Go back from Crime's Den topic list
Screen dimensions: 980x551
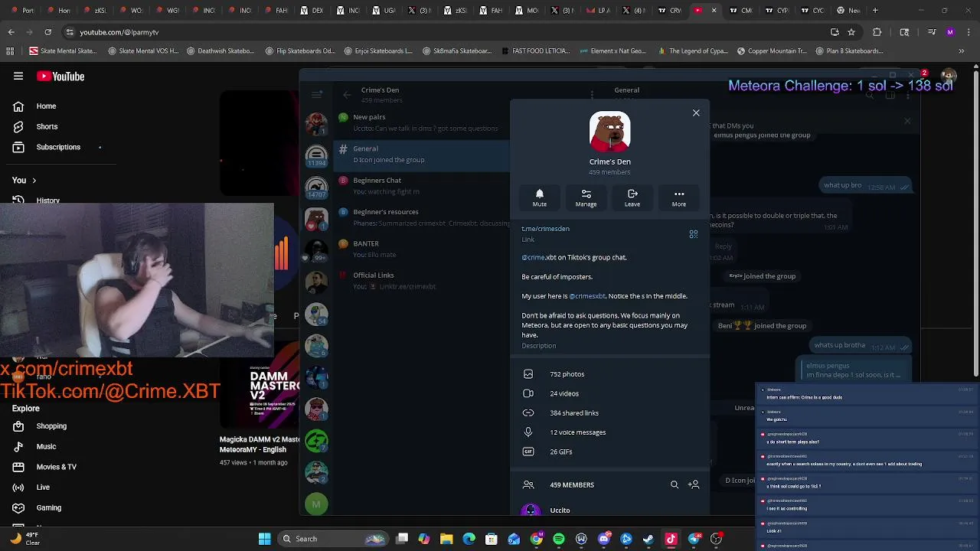coord(347,95)
